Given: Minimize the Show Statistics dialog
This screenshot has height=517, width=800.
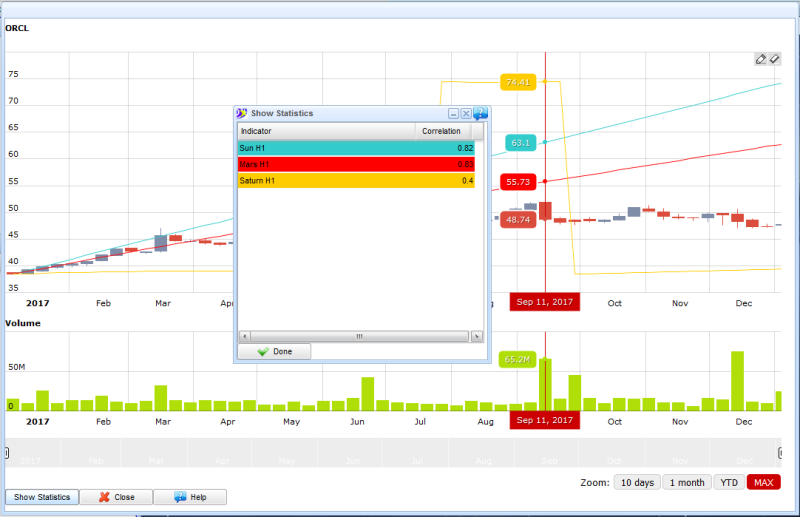Looking at the screenshot, I should click(453, 114).
